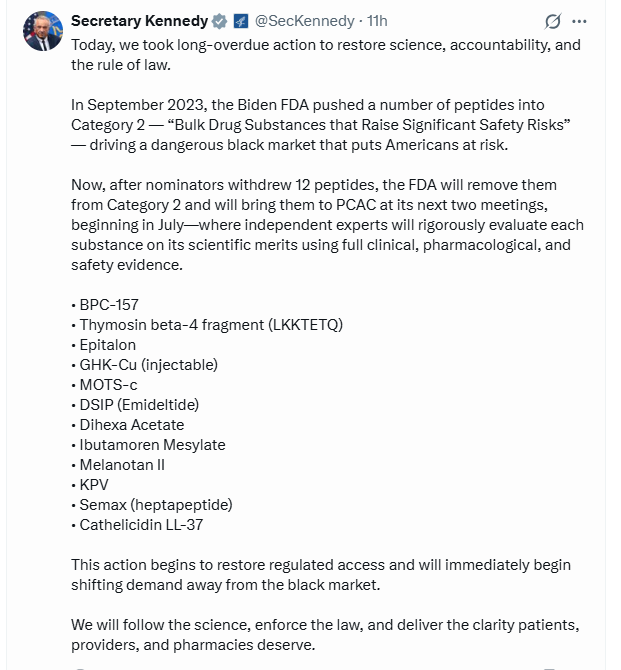Visit the @SecKennedy handle link
This screenshot has height=670, width=621.
click(x=304, y=21)
